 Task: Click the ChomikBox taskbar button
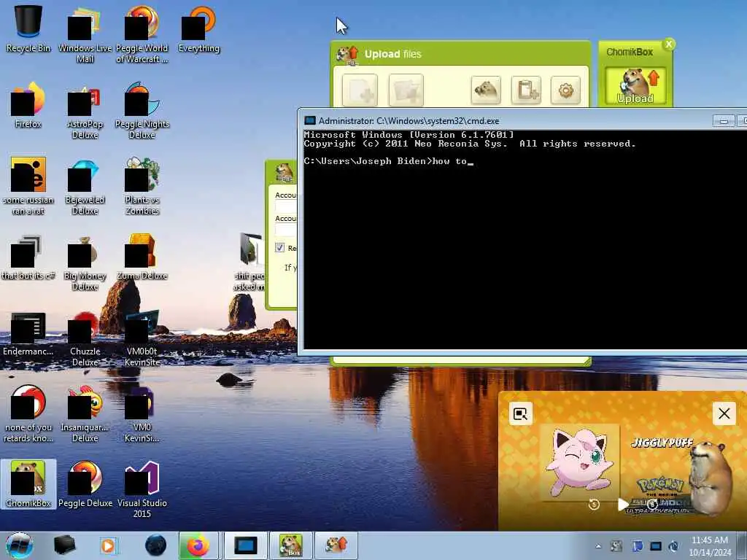click(290, 545)
